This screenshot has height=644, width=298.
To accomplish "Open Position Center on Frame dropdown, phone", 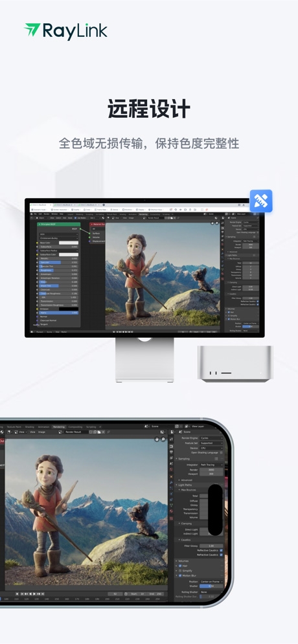I will 211,582.
